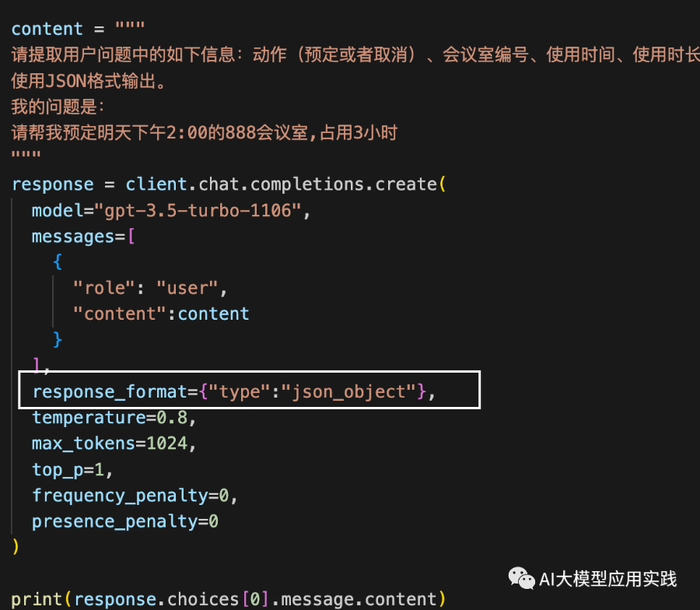
Task: Click the response_format parameter line
Action: click(x=233, y=391)
